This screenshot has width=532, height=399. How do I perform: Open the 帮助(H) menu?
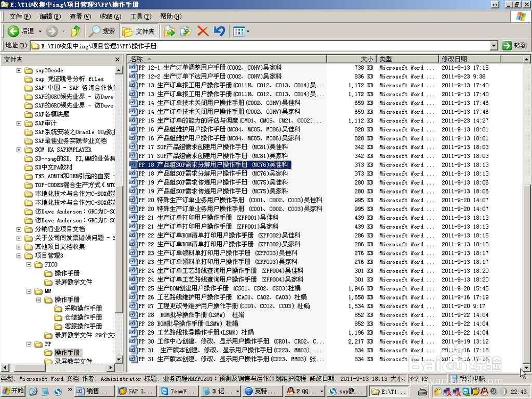click(x=171, y=16)
